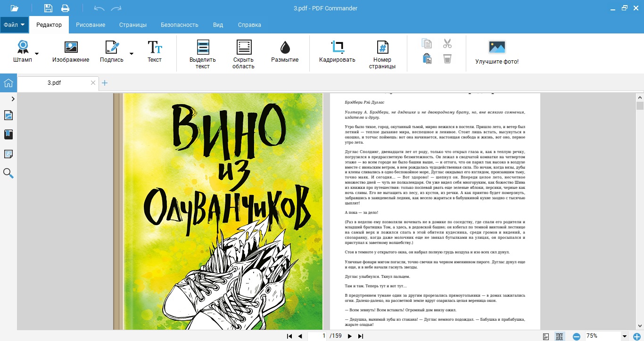Pick the Размытие blur tool

tap(285, 51)
